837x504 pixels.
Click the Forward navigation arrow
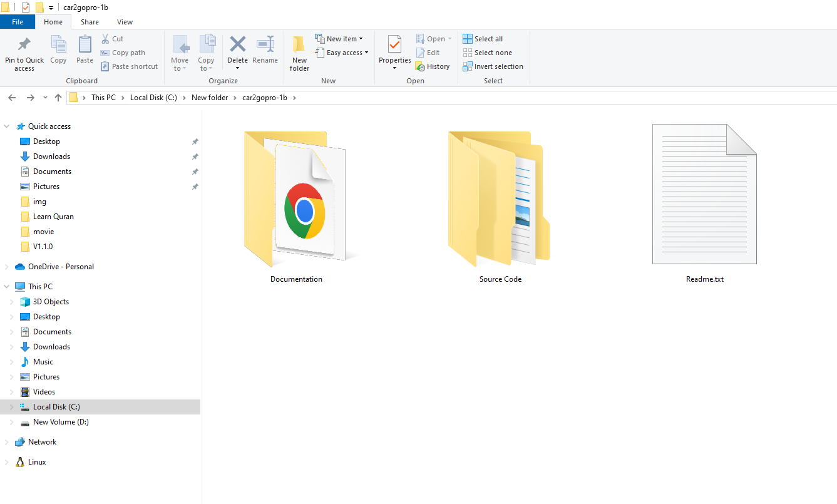tap(30, 98)
